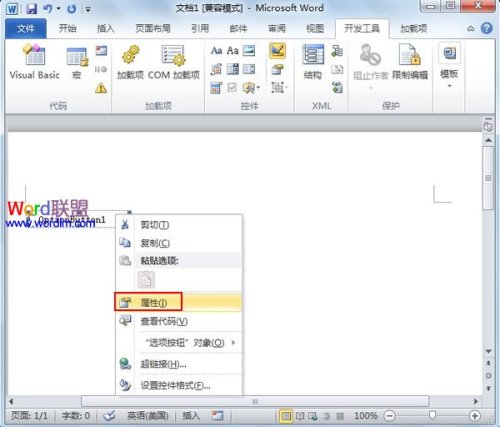Screen dimensions: 500x427
Task: Click the XML expansion packs icon
Action: tap(337, 88)
